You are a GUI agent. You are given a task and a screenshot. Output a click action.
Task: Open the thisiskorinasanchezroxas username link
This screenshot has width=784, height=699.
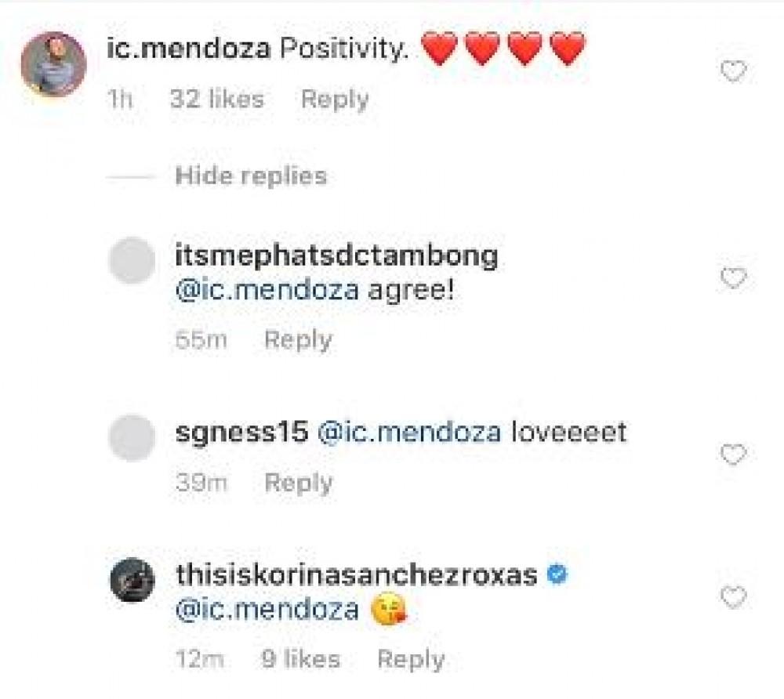[x=358, y=575]
